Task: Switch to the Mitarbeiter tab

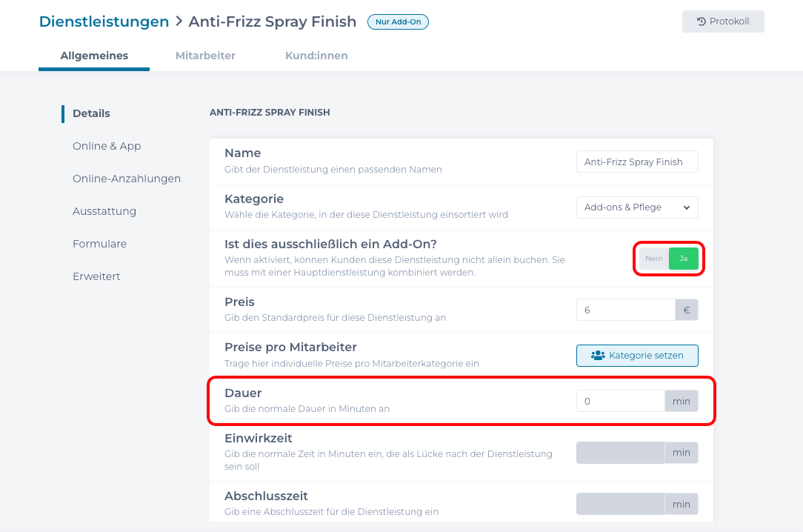Action: pyautogui.click(x=205, y=55)
